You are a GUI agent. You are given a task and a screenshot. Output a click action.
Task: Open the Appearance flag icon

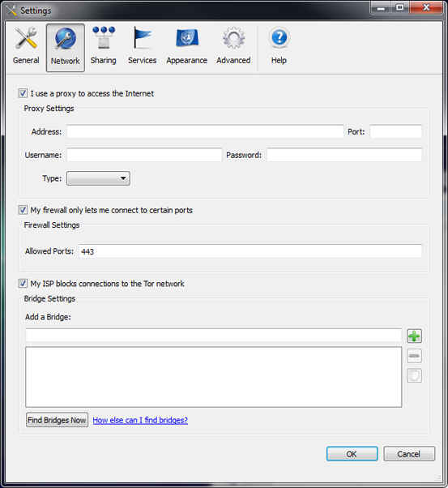click(x=187, y=38)
